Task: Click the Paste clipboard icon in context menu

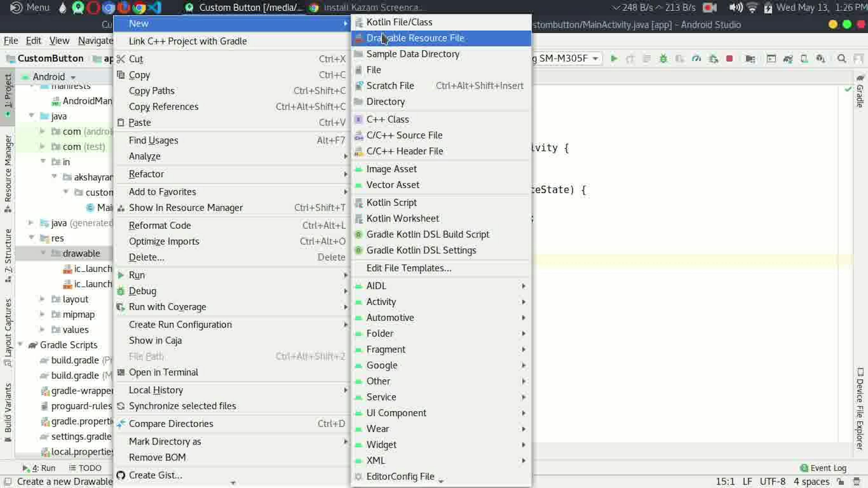Action: 121,122
